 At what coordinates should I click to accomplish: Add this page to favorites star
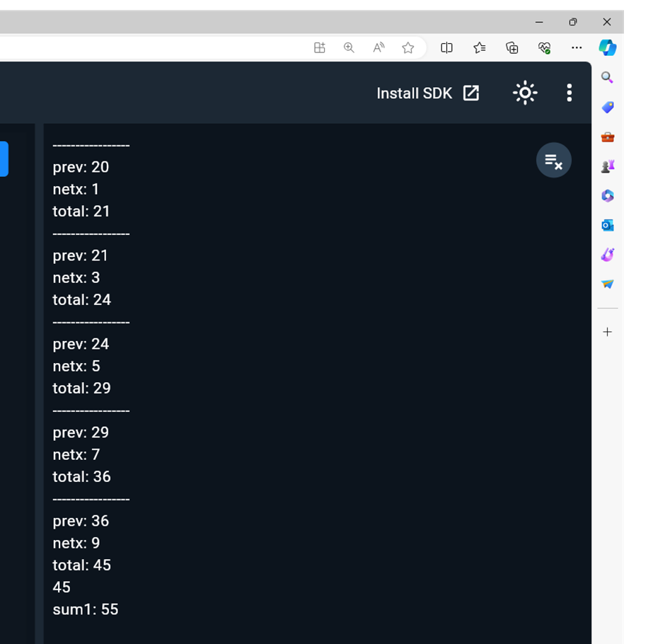pos(407,47)
